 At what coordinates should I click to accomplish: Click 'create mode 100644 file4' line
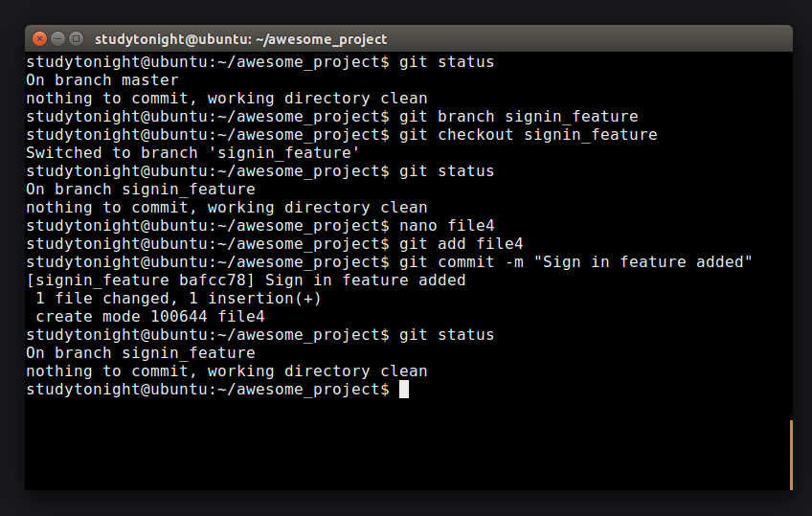(x=150, y=317)
